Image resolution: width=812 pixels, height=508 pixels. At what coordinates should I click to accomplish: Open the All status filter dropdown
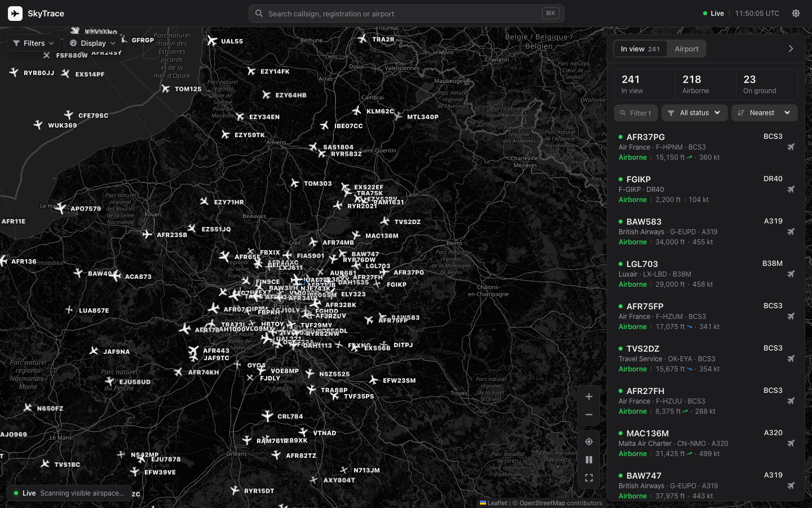tap(695, 113)
